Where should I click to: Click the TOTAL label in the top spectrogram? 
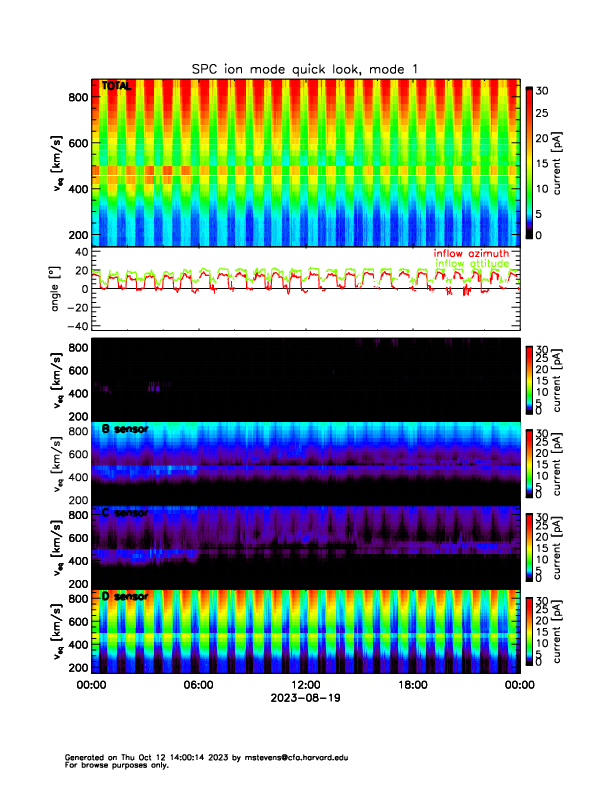tap(116, 87)
